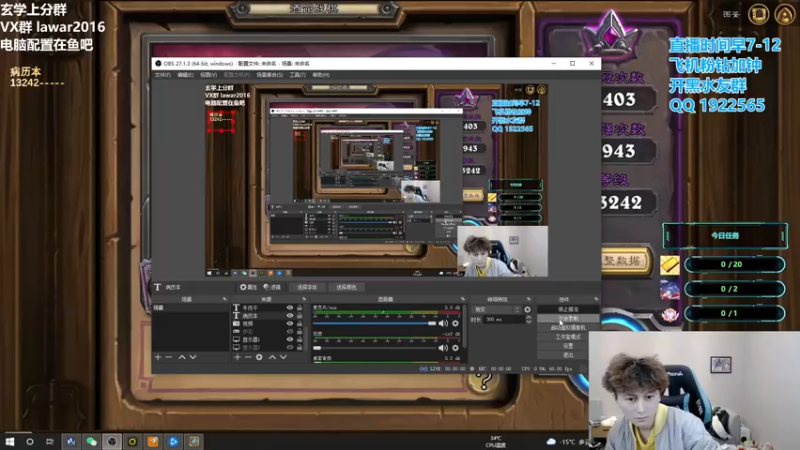Viewport: 800px width, 450px height.
Task: Mute the second audio channel speaker icon
Action: pyautogui.click(x=443, y=348)
